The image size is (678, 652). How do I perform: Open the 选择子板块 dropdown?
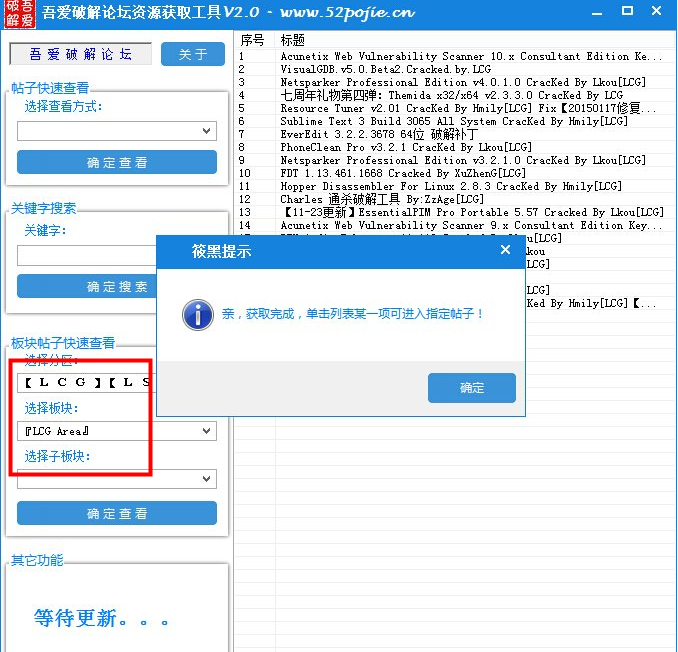click(117, 479)
